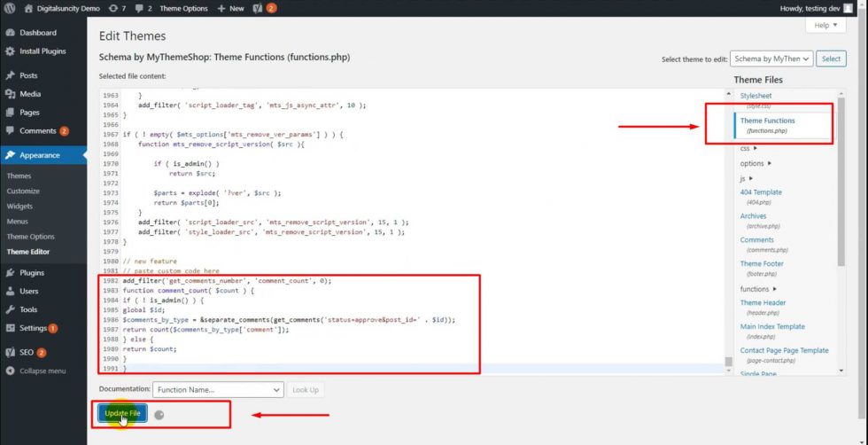Click the Plugins plug icon
The image size is (868, 445).
click(x=10, y=273)
